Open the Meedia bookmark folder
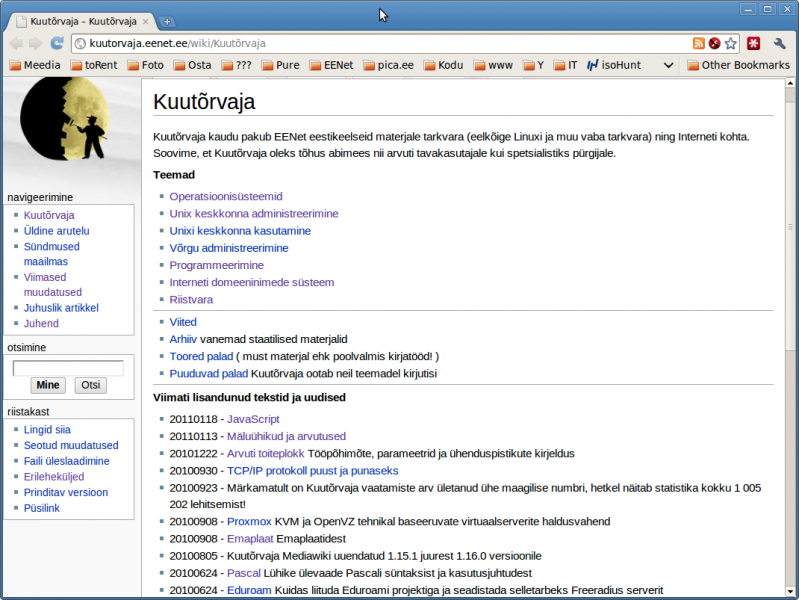799x600 pixels. click(35, 65)
